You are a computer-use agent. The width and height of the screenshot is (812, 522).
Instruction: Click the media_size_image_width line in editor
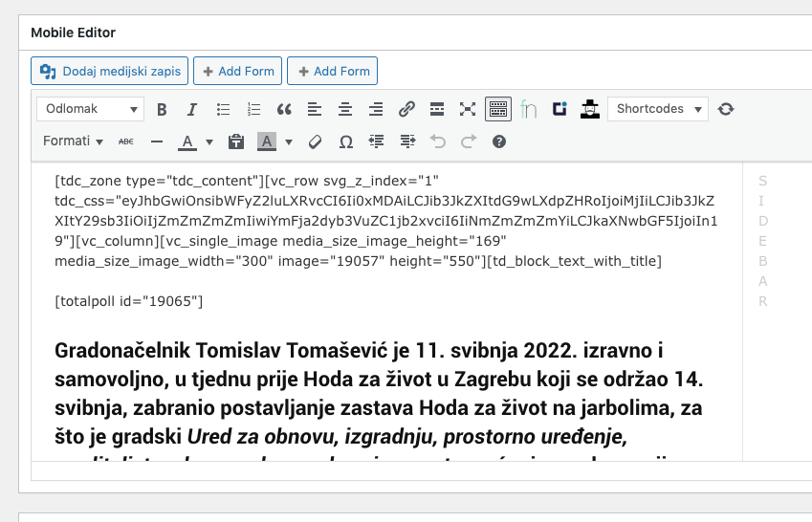(358, 262)
